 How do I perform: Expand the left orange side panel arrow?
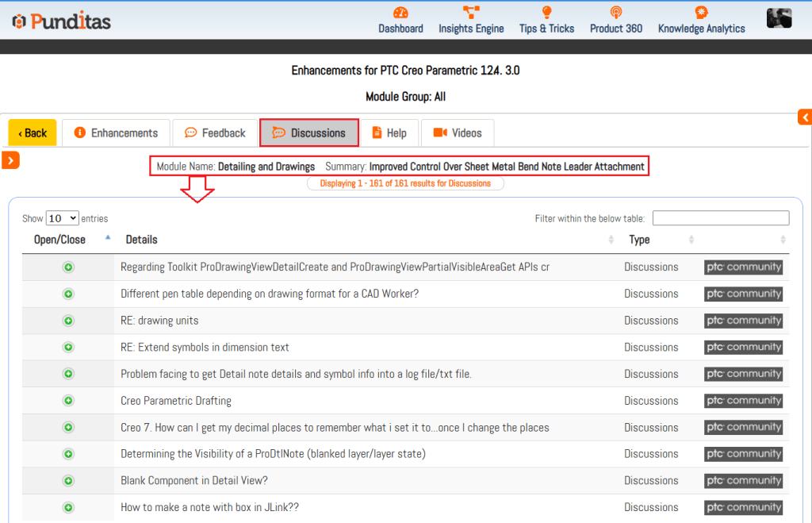pos(11,160)
